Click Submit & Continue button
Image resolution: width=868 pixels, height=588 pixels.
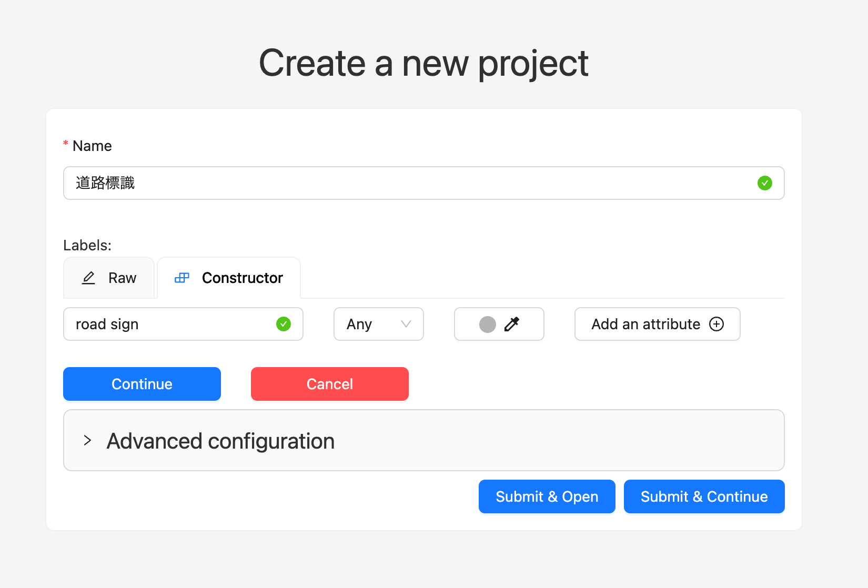click(704, 496)
